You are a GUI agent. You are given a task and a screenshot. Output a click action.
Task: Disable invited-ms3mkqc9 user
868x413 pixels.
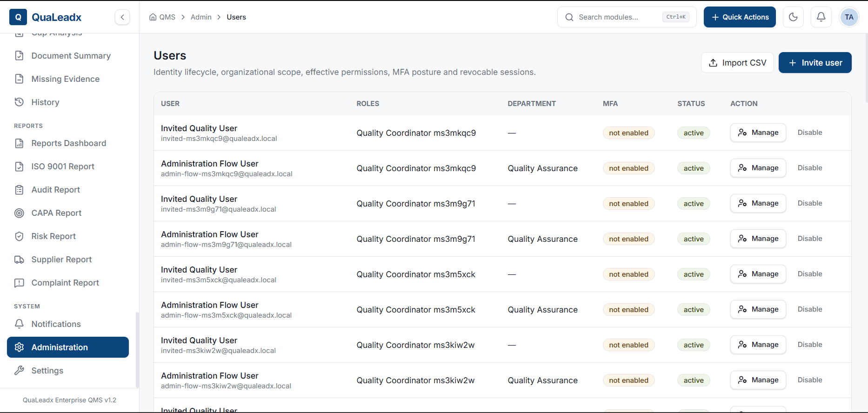point(810,133)
